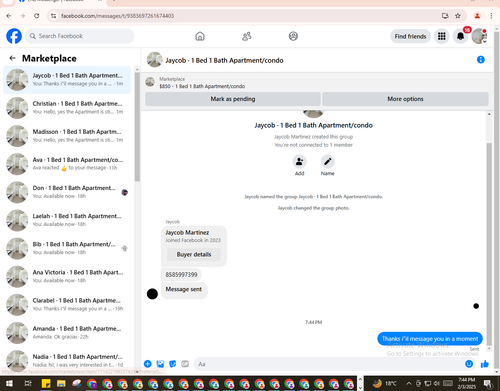The image size is (500, 391).
Task: Click browser back arrow
Action: click(9, 16)
